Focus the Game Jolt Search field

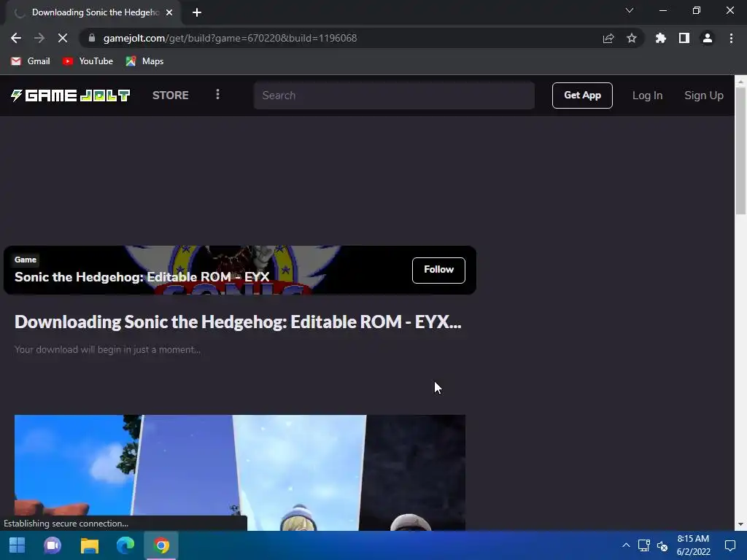point(394,96)
